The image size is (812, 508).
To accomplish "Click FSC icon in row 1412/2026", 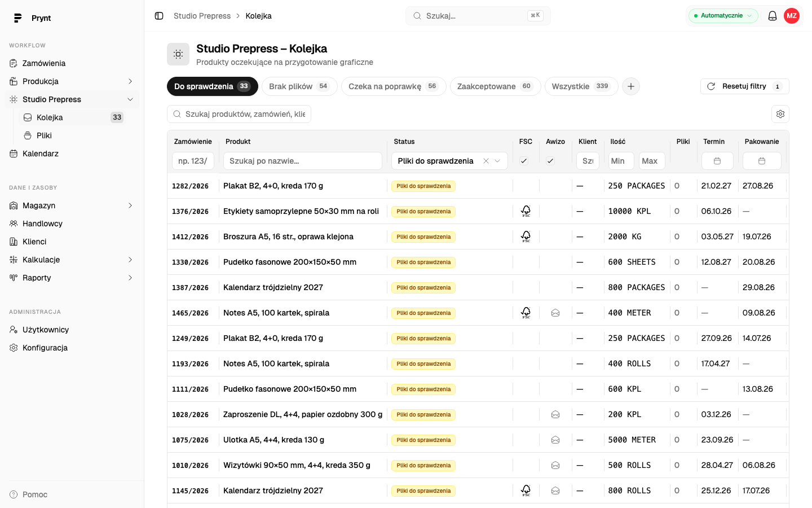I will tap(526, 237).
